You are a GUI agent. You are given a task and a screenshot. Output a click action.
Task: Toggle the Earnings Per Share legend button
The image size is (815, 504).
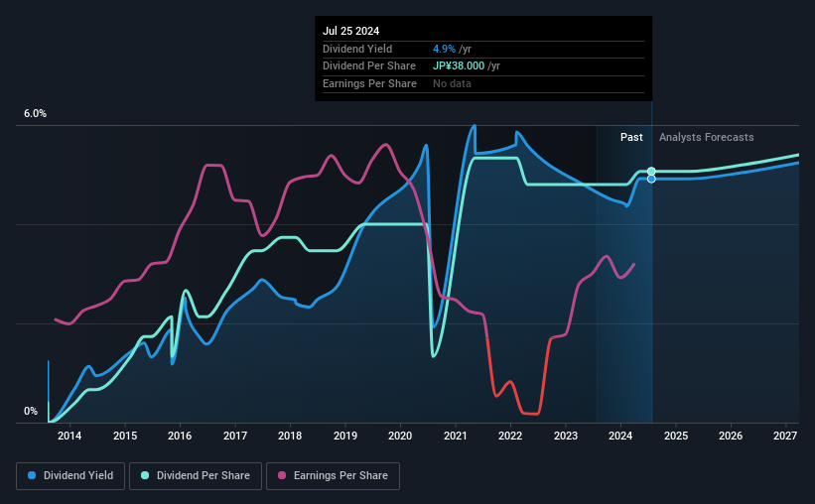click(333, 476)
